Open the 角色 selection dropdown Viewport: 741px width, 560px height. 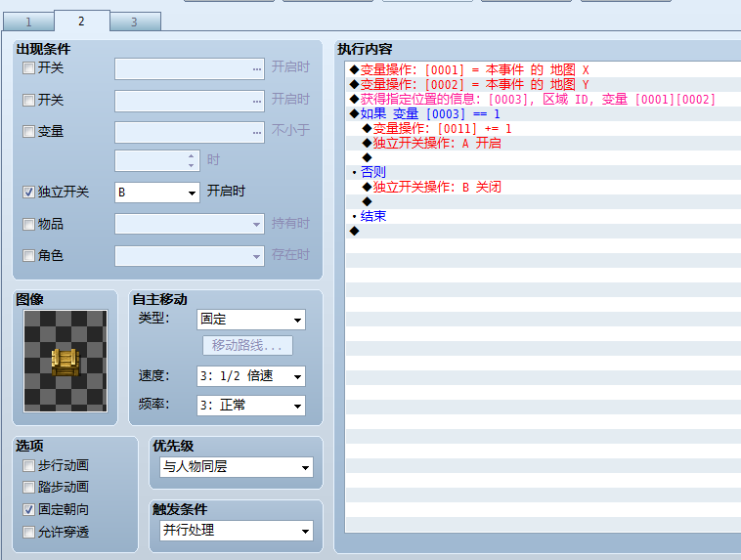point(190,256)
